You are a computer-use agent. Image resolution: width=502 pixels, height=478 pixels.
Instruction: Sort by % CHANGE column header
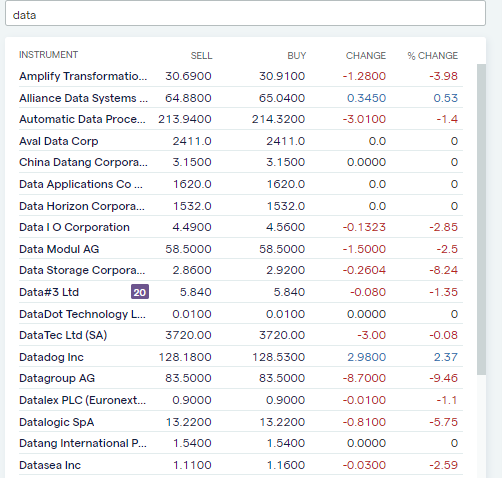point(432,55)
